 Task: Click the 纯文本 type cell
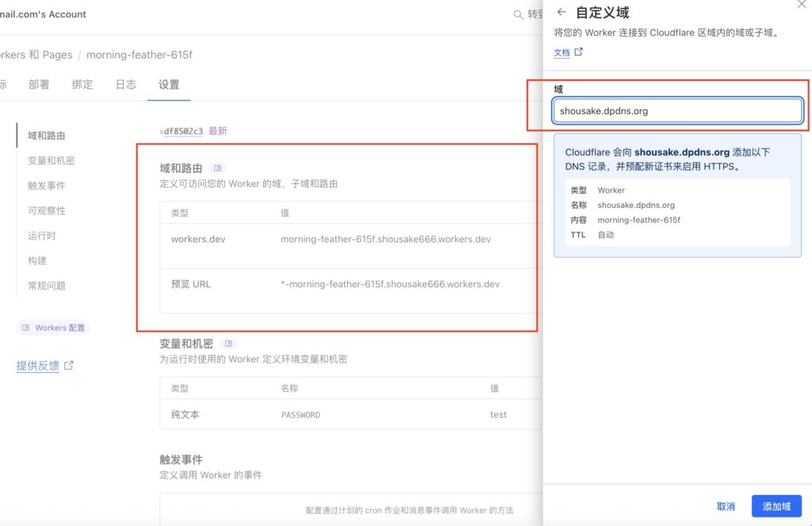pyautogui.click(x=185, y=415)
